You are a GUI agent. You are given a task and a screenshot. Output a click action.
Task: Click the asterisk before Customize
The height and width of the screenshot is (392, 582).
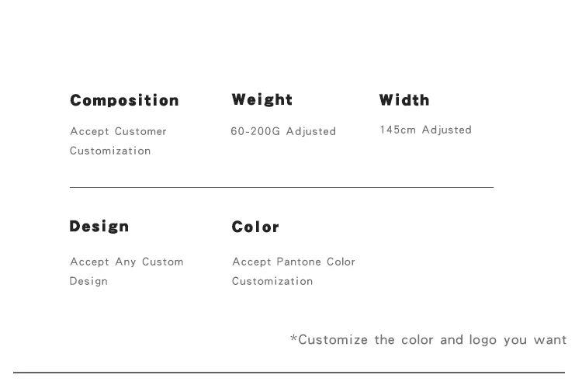tap(294, 338)
